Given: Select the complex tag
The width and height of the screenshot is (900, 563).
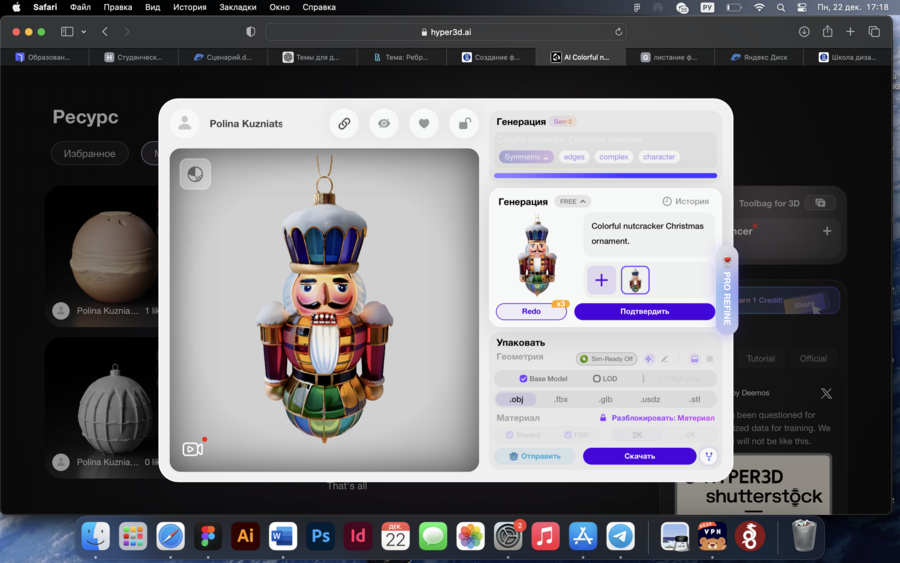Looking at the screenshot, I should point(614,157).
